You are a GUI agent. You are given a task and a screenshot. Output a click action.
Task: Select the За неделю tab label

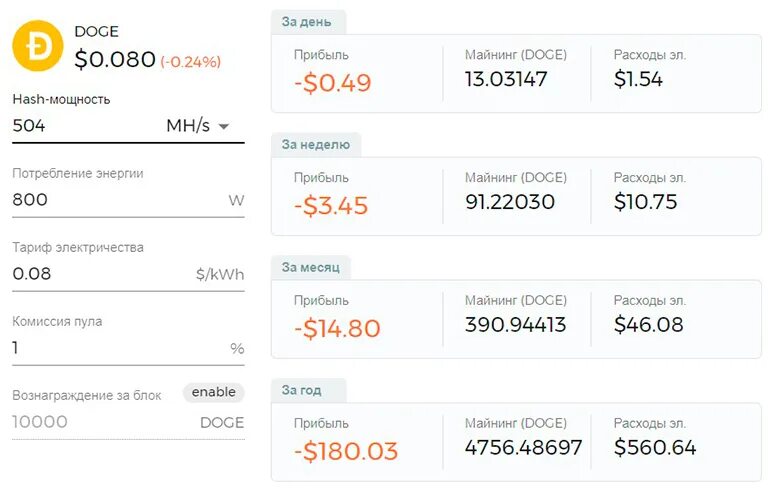[x=315, y=144]
